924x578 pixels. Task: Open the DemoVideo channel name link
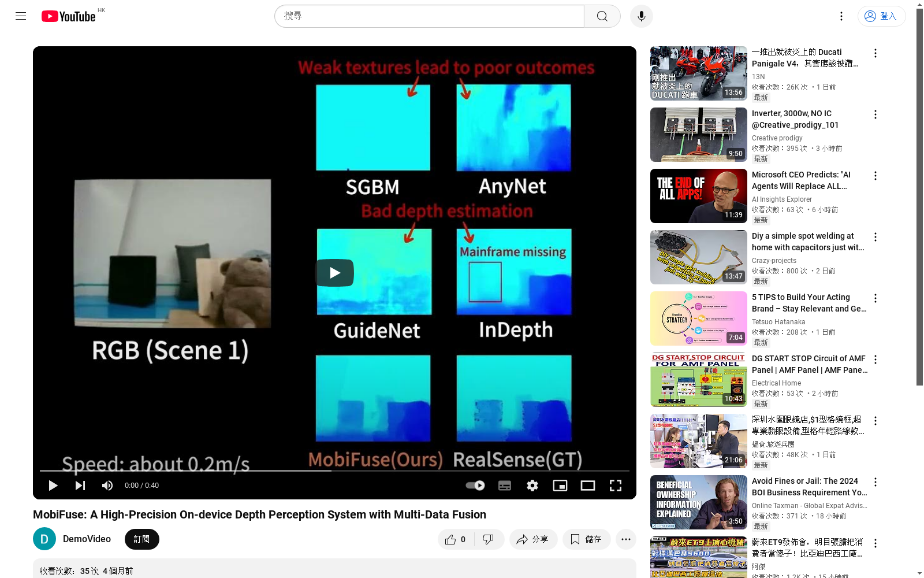click(x=87, y=539)
